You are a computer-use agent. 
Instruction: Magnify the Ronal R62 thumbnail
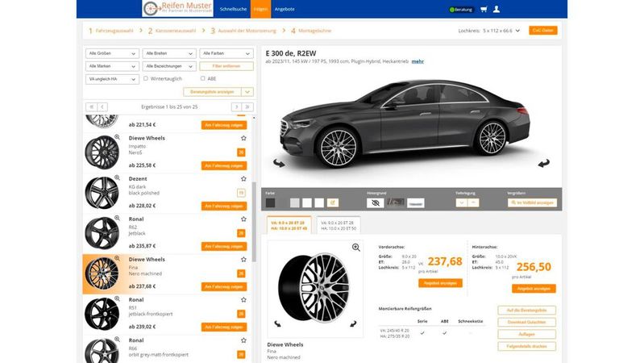tap(117, 218)
